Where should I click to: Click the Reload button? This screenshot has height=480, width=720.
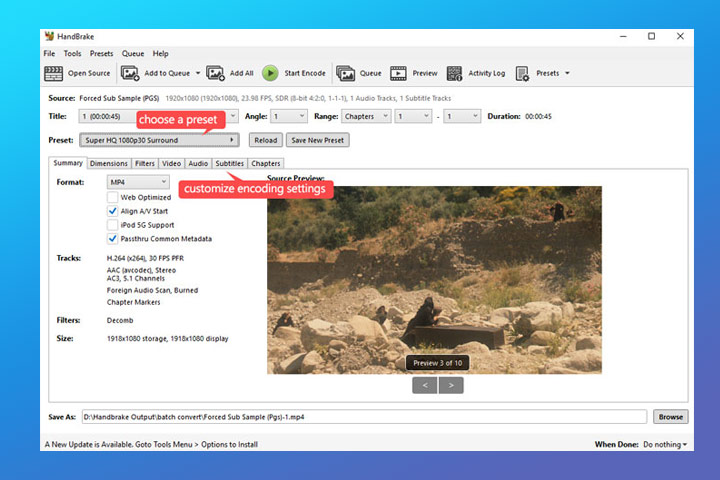tap(265, 140)
